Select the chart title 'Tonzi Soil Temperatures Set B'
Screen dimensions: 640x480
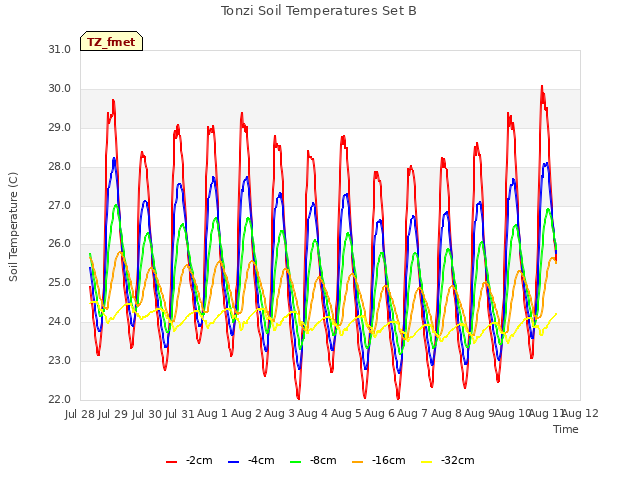[x=318, y=11]
